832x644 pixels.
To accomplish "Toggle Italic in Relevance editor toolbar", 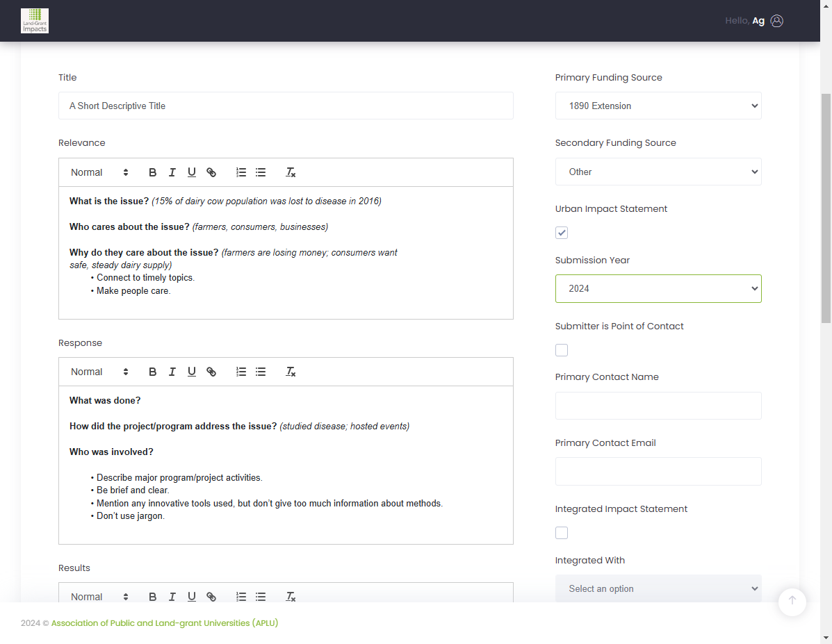I will [x=172, y=172].
